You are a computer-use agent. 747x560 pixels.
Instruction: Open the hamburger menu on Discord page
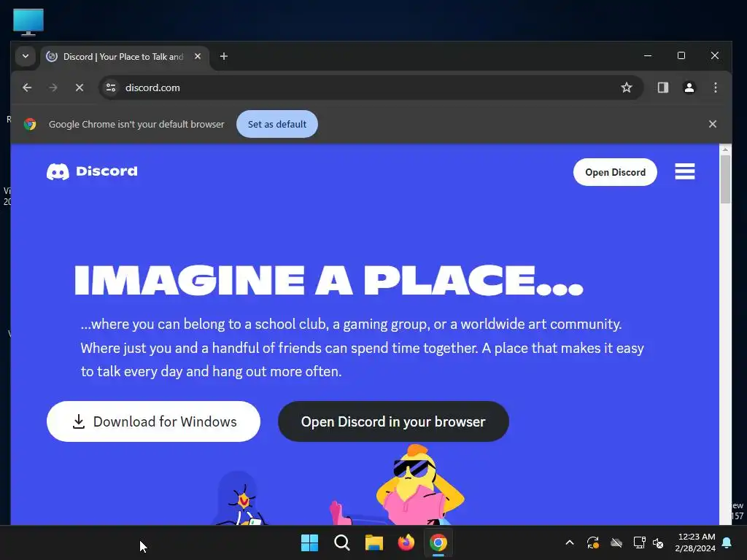[x=684, y=172]
